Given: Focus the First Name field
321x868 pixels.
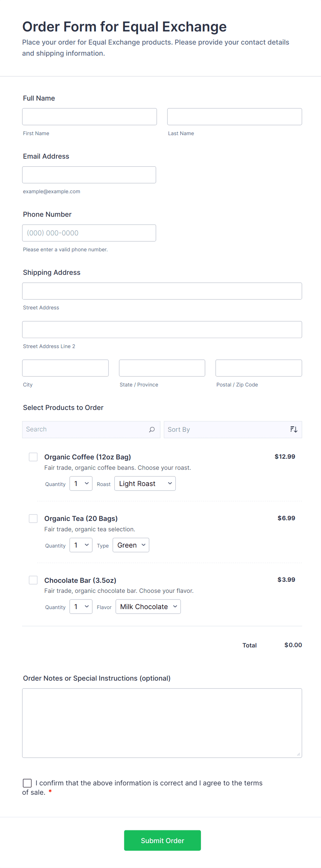Looking at the screenshot, I should click(89, 117).
